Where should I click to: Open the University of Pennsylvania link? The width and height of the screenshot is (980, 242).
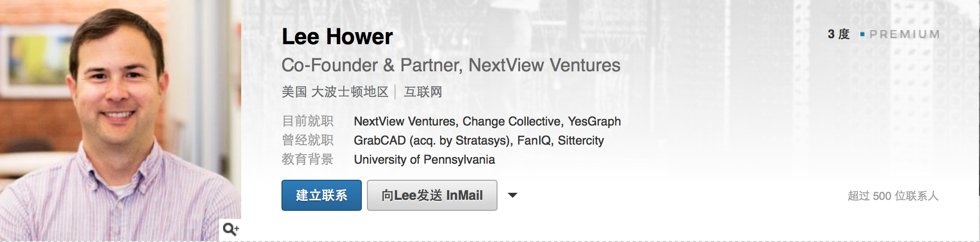point(424,160)
